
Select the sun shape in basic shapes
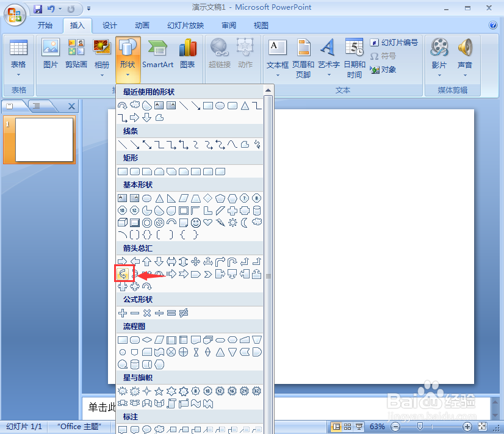[232, 222]
